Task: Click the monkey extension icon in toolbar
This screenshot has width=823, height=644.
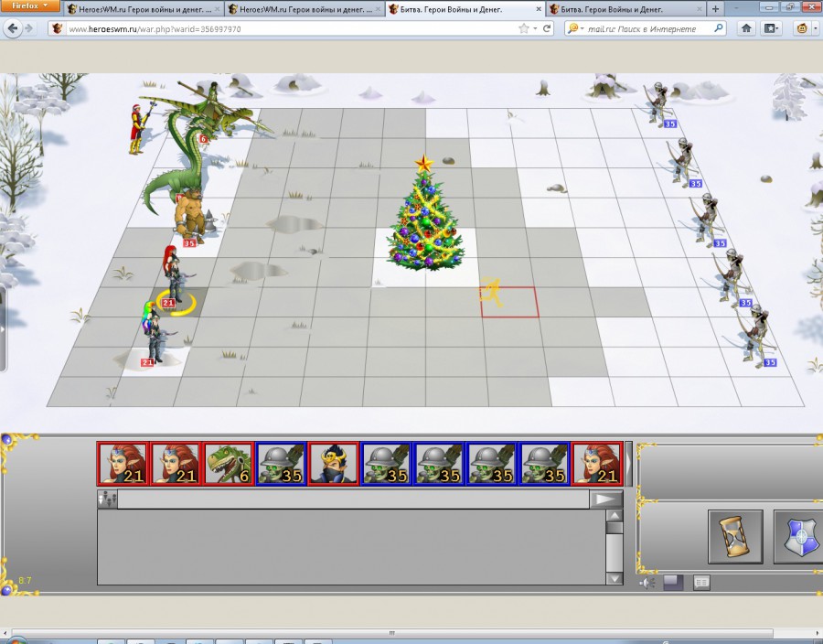Action: pos(802,28)
